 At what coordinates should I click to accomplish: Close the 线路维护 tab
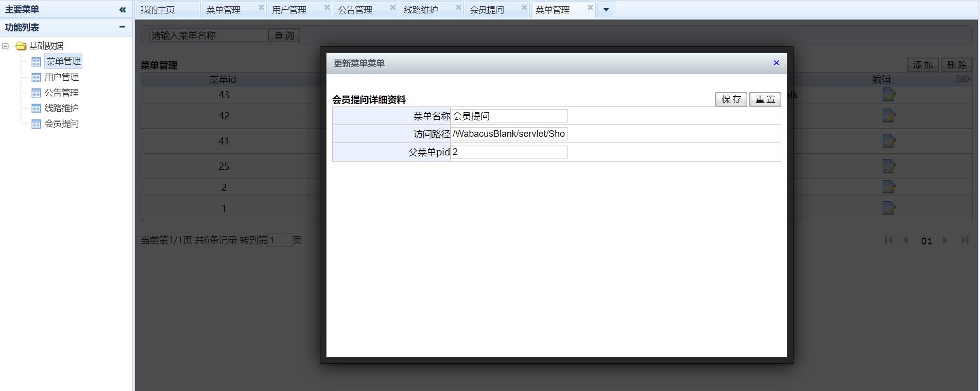point(459,8)
